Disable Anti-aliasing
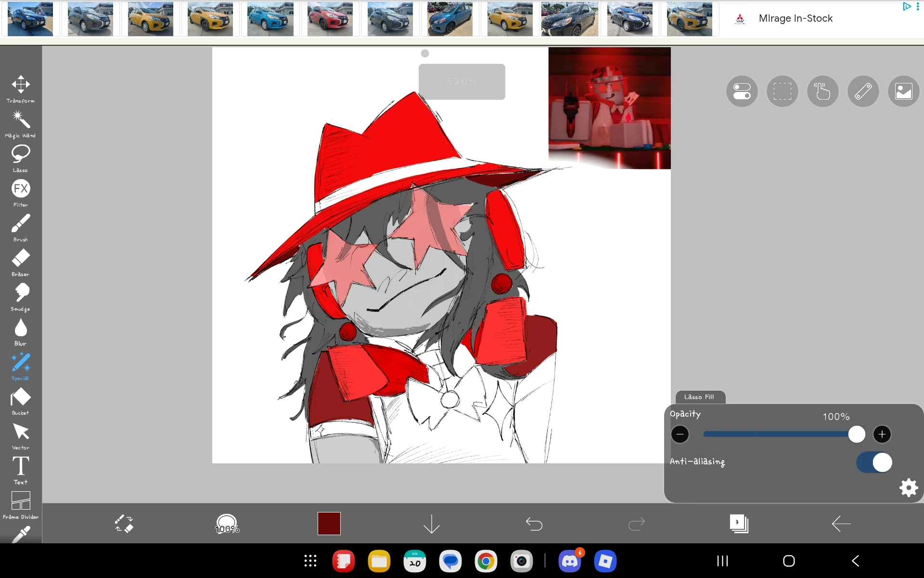Screen dimensions: 924x578 (x=873, y=462)
